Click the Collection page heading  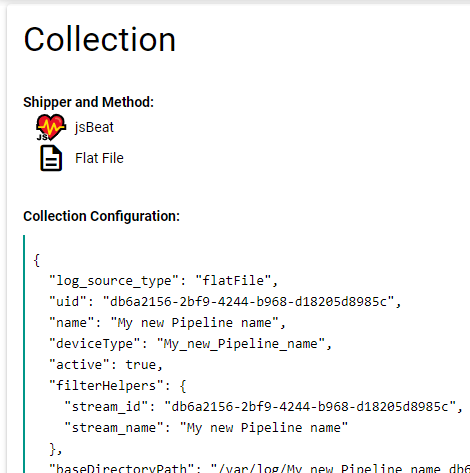point(100,39)
